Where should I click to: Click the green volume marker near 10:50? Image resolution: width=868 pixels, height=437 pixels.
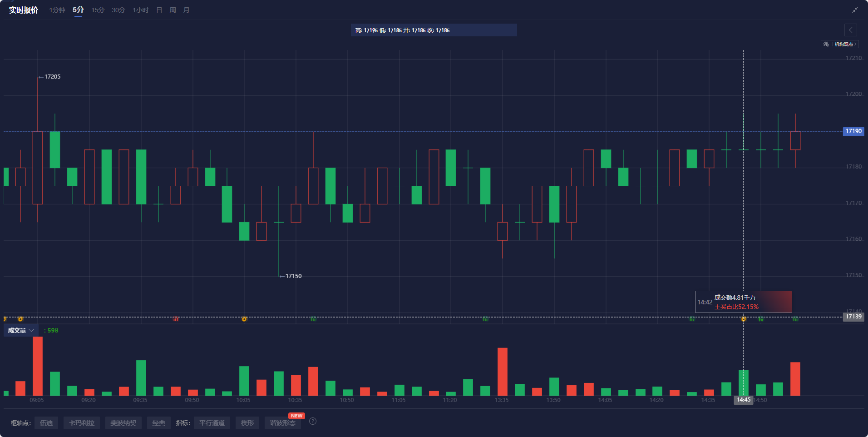[x=314, y=319]
